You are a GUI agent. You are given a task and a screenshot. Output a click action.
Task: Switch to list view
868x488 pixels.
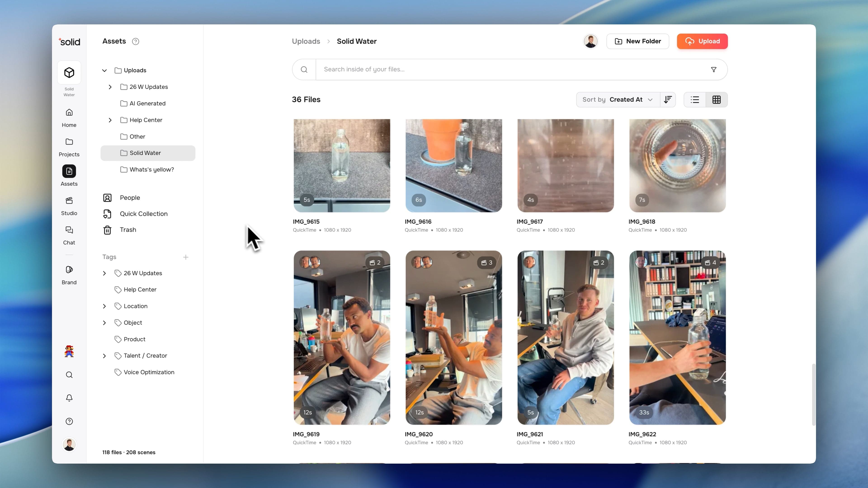[x=695, y=100]
